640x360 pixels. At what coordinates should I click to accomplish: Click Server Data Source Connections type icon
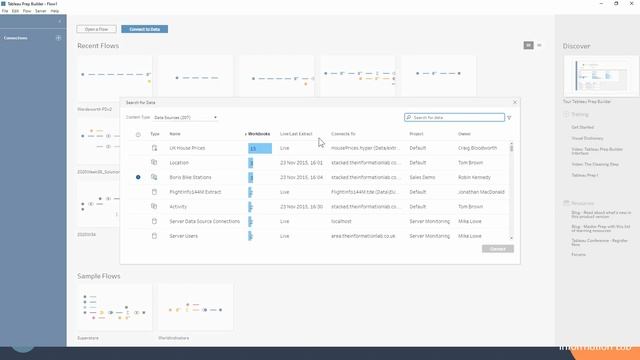[154, 221]
